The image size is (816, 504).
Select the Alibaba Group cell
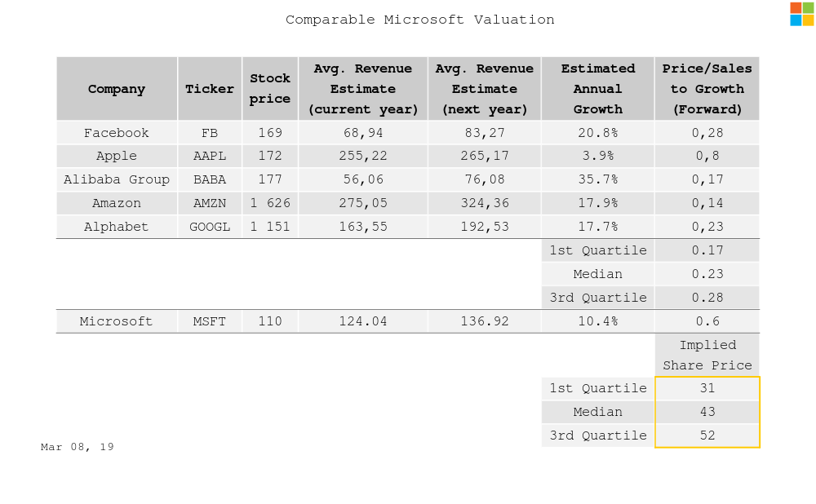pyautogui.click(x=117, y=179)
